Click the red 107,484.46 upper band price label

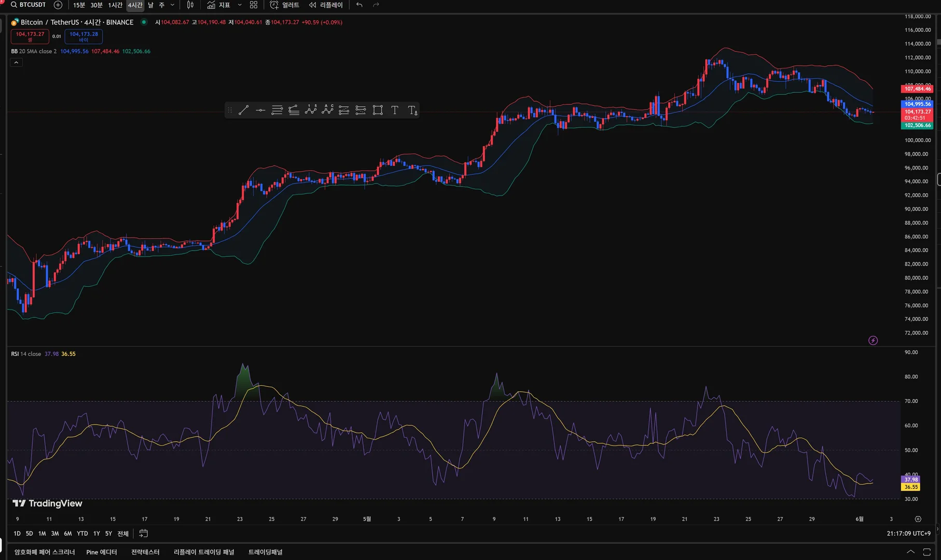coord(918,89)
